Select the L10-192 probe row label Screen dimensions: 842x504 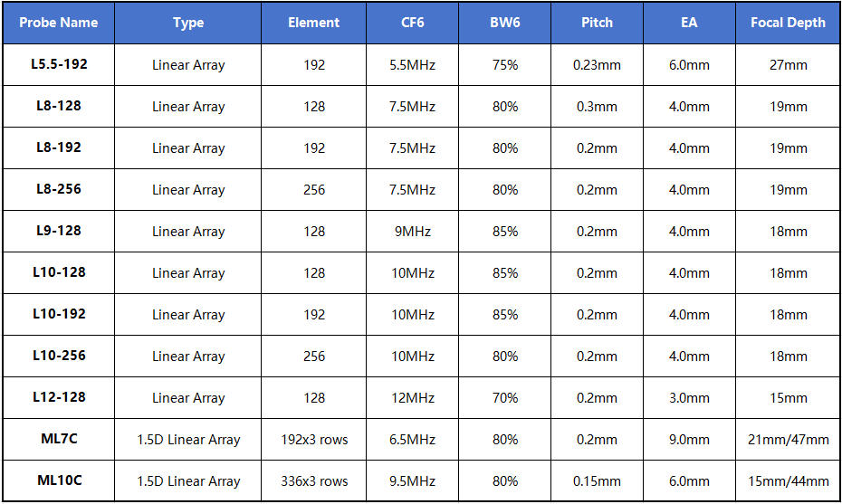click(58, 314)
